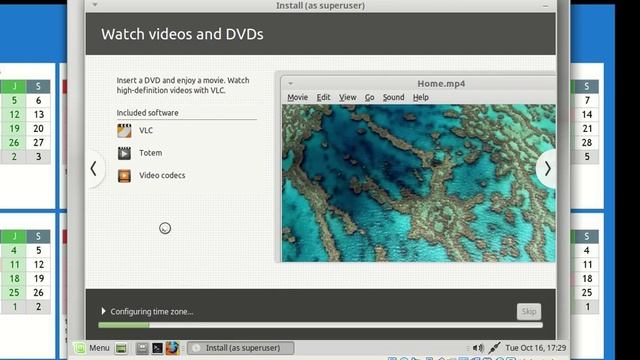The height and width of the screenshot is (360, 640).
Task: Click the Totem label text
Action: [151, 153]
